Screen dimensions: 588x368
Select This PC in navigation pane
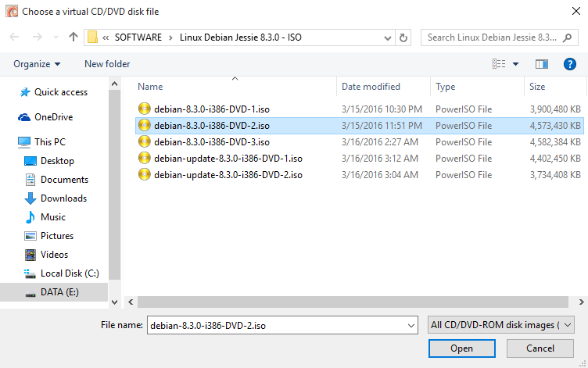[x=41, y=142]
